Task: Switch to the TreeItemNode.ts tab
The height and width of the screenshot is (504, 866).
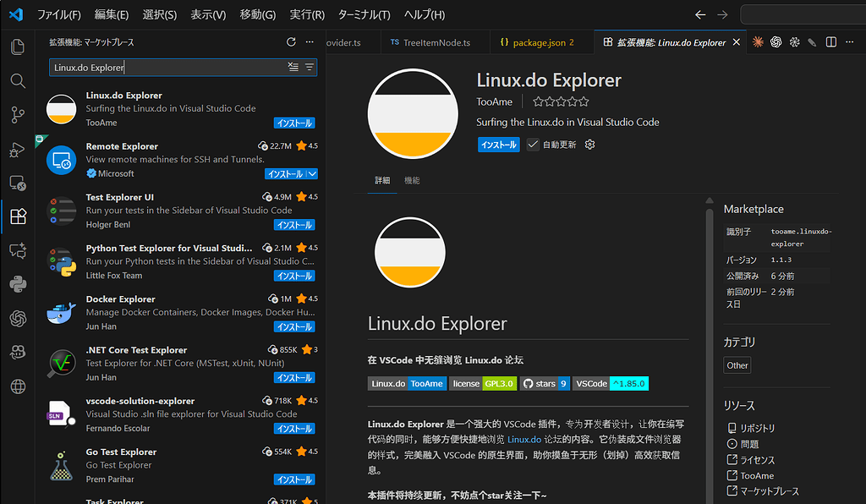Action: (x=436, y=42)
